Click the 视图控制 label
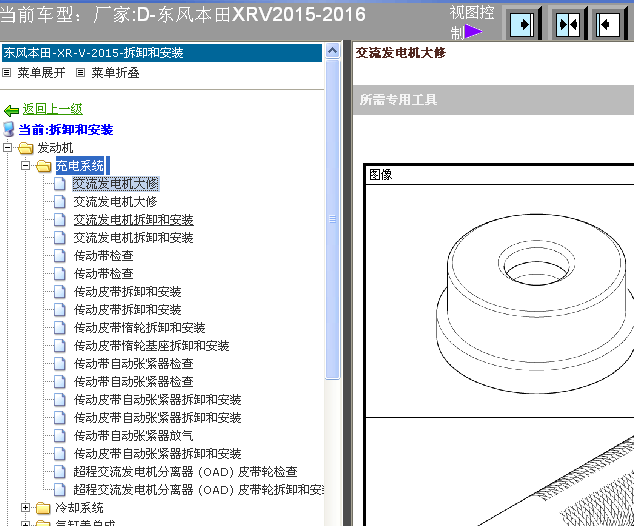 471,22
